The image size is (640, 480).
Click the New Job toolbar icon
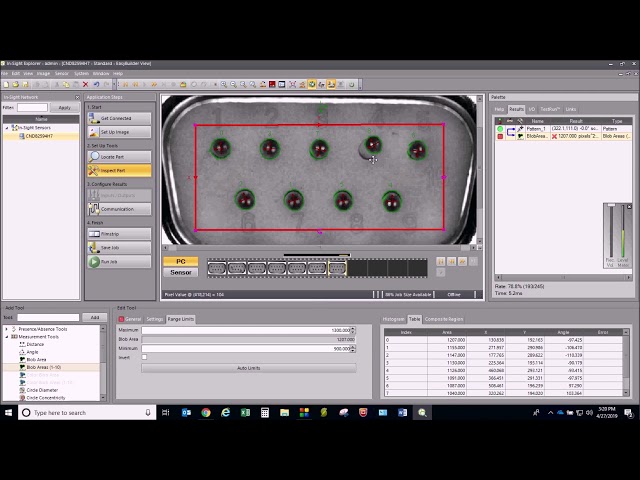[x=6, y=84]
